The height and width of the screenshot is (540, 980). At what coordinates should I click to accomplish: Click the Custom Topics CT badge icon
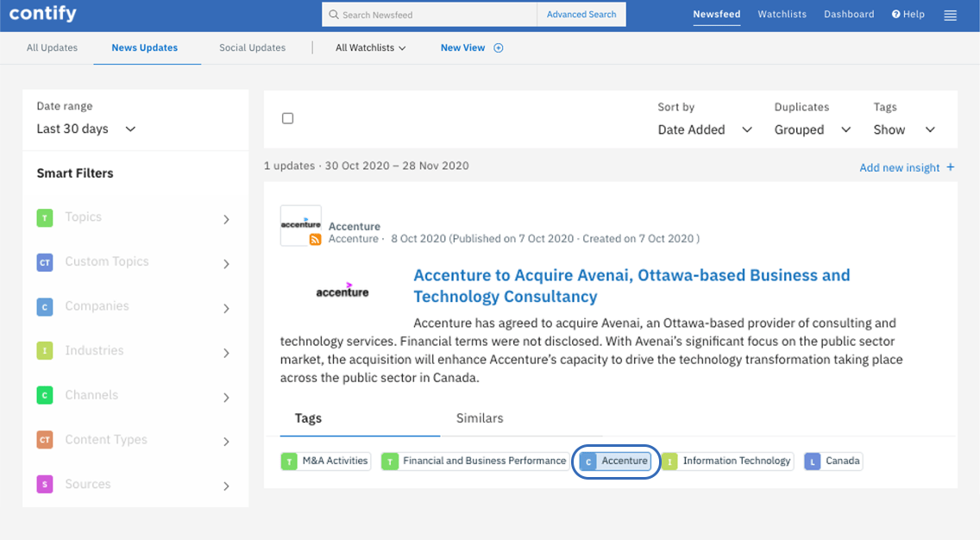click(x=45, y=262)
